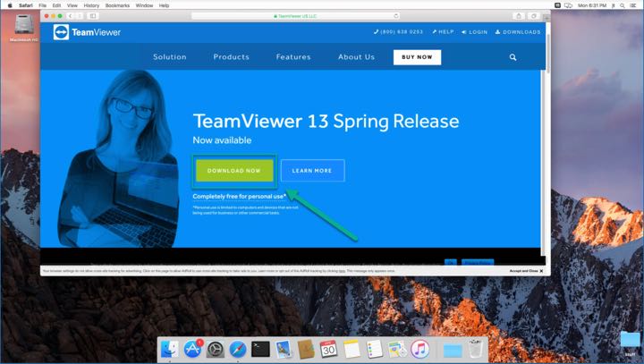This screenshot has height=364, width=644.
Task: Open the Solution navigation menu
Action: [170, 57]
